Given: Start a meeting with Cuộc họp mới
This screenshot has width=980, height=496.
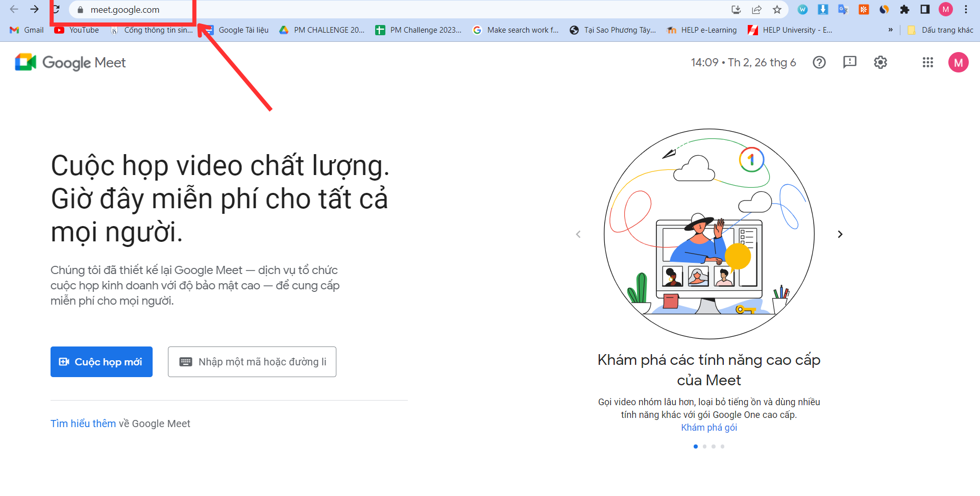Looking at the screenshot, I should 102,362.
